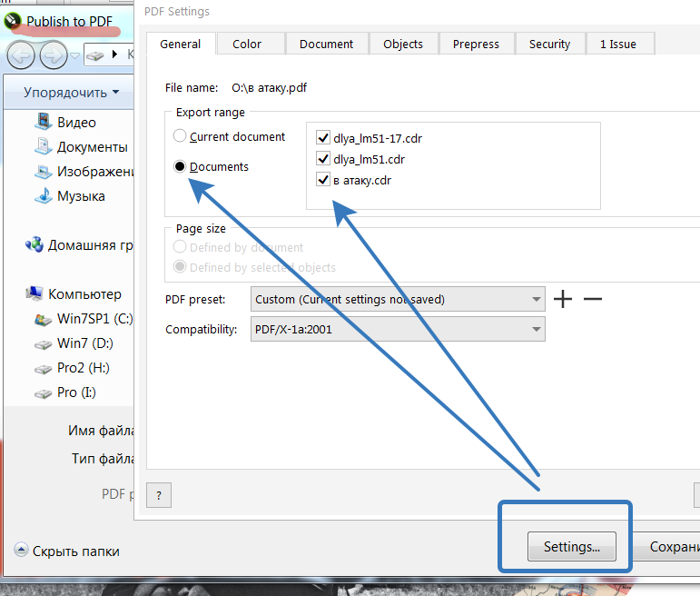The width and height of the screenshot is (700, 596).
Task: Switch to the Security tab
Action: pos(549,44)
